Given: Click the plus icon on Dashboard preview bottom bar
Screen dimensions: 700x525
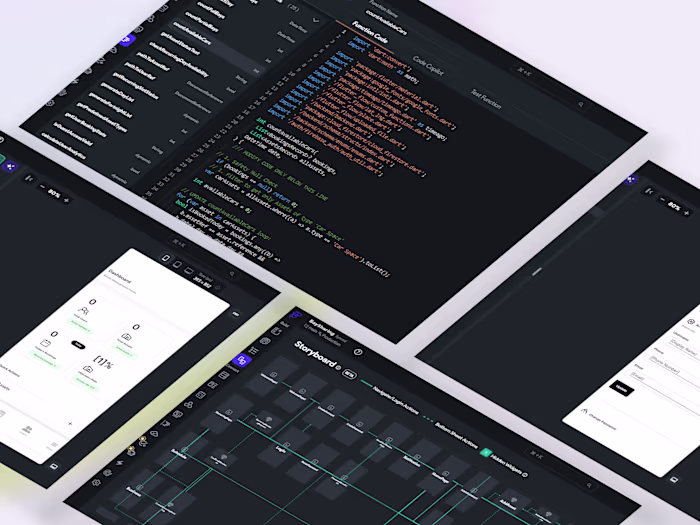Looking at the screenshot, I should click(70, 424).
